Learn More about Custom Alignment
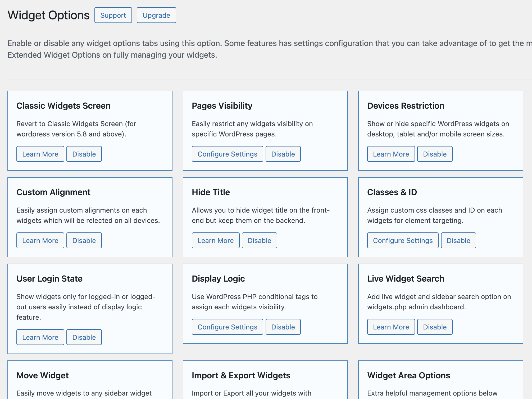Viewport: 532px width, 399px height. [x=40, y=240]
